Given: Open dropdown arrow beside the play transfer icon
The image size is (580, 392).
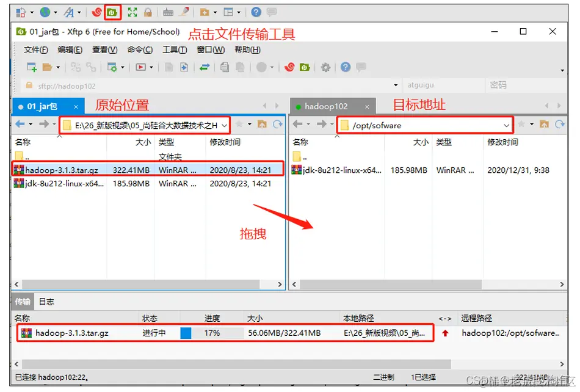Looking at the screenshot, I should (151, 67).
